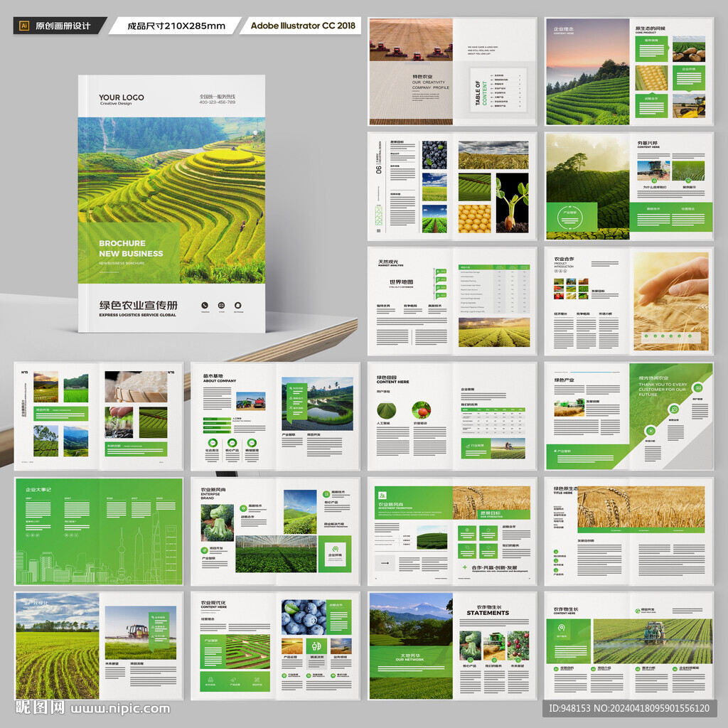Viewport: 728px width, 728px height.
Task: Click the ABOUT COMPANY heading
Action: tap(220, 381)
